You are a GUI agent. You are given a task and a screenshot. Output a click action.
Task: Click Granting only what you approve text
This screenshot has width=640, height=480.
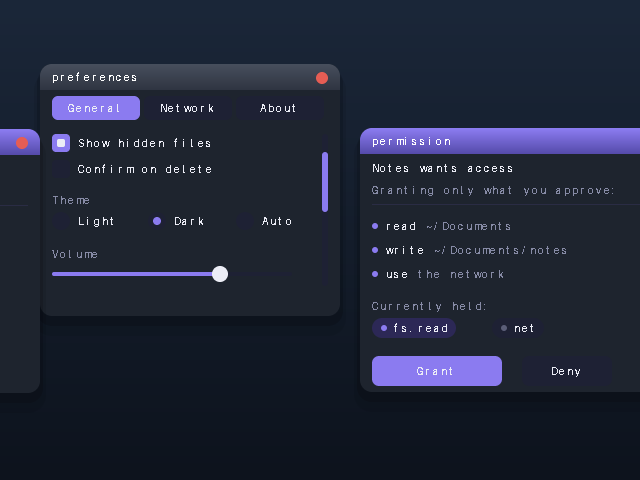tap(493, 191)
